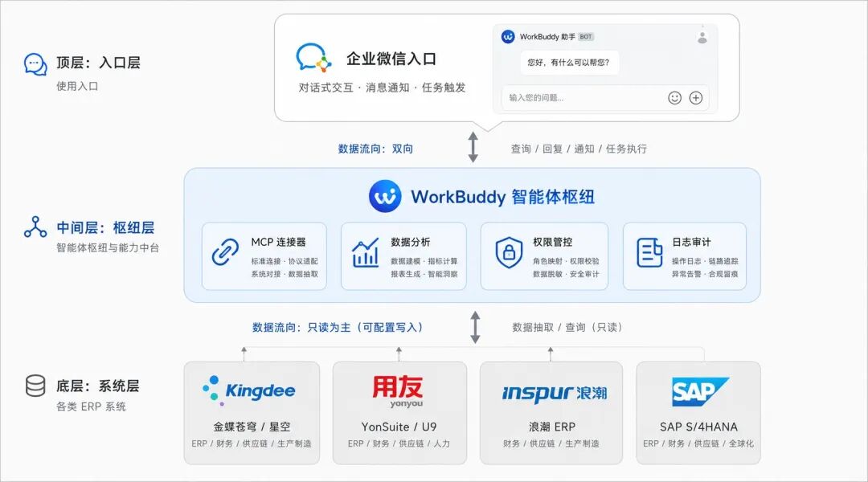This screenshot has height=482, width=868.
Task: Click the text 操作日志 · 链路追踪
Action: (x=705, y=261)
